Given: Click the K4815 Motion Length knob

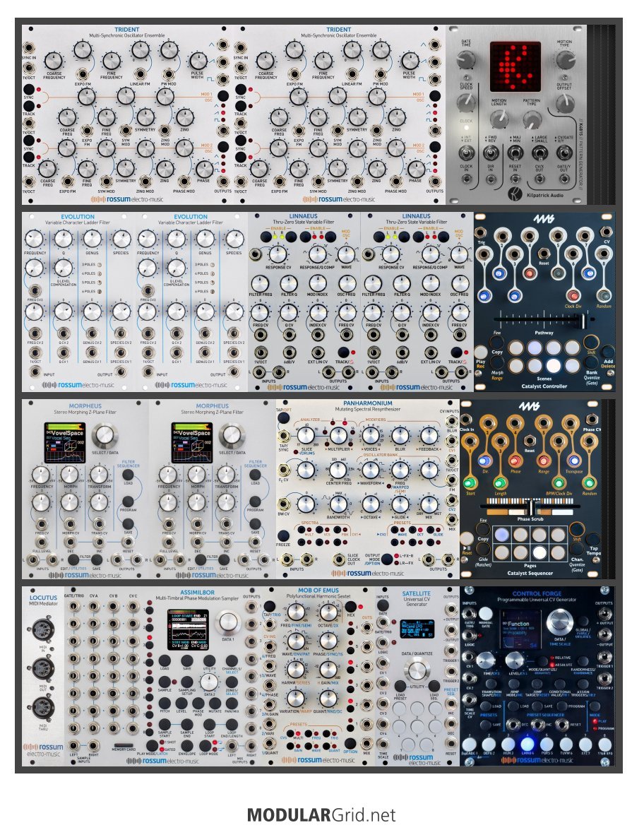Looking at the screenshot, I should coord(499,119).
